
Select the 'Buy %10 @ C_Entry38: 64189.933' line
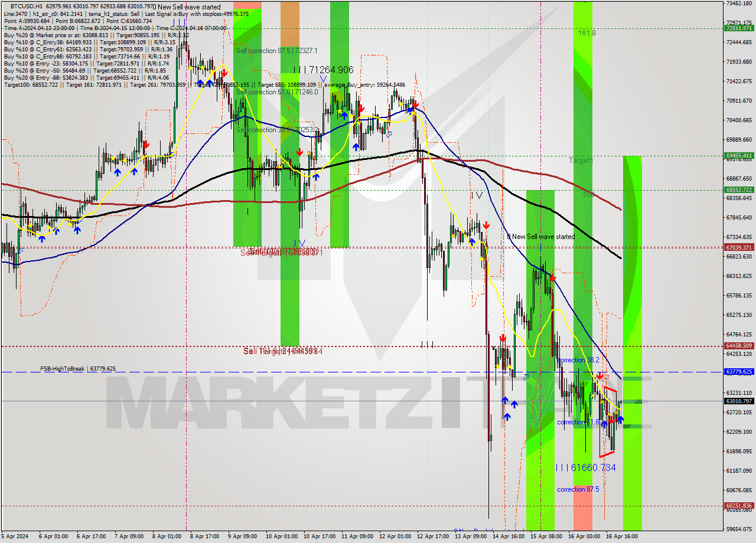(x=89, y=42)
